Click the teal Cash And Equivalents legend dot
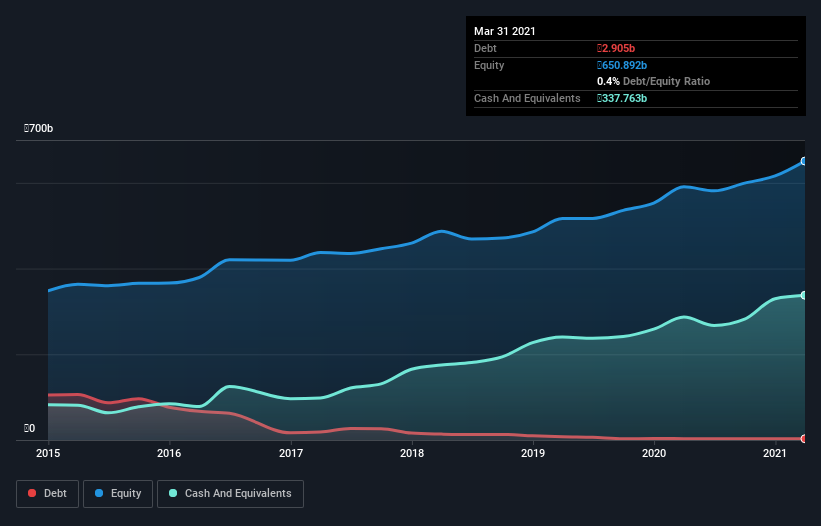 [x=173, y=493]
